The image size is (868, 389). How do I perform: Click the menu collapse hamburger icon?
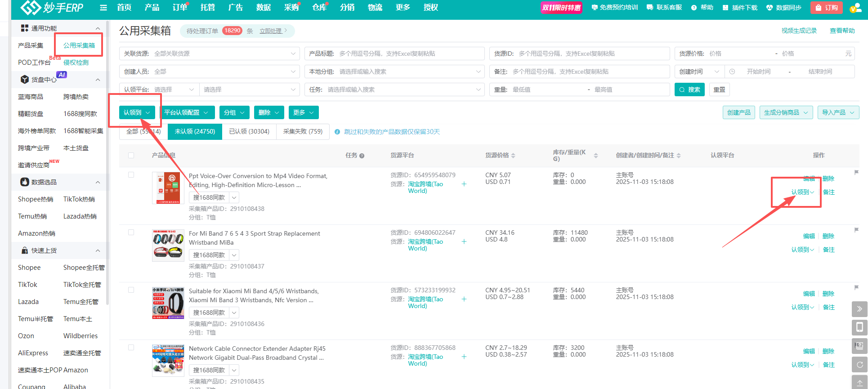point(103,8)
